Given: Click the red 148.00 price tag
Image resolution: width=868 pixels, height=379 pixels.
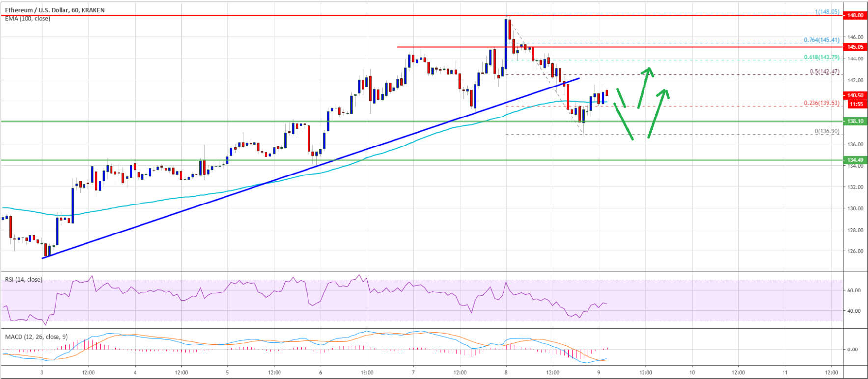Looking at the screenshot, I should point(855,16).
